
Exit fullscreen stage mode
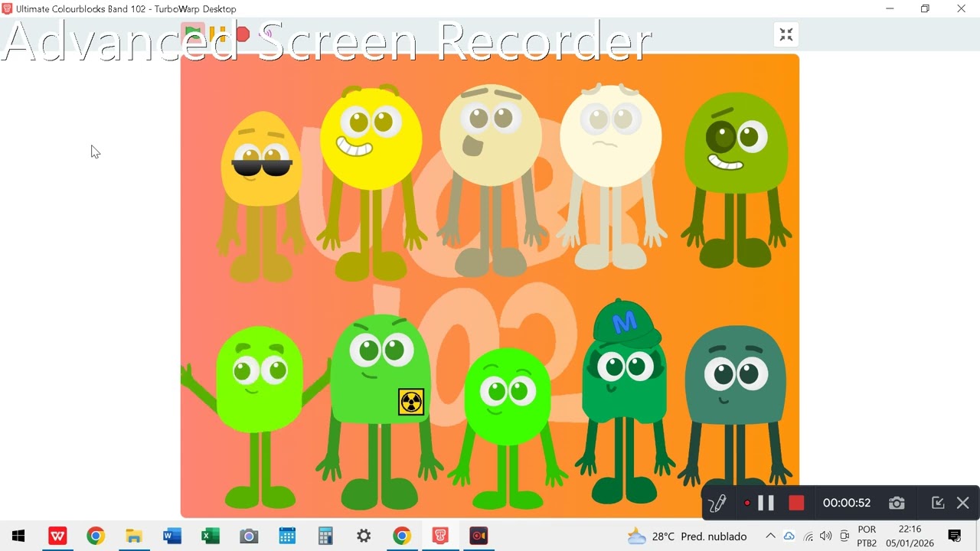(786, 34)
